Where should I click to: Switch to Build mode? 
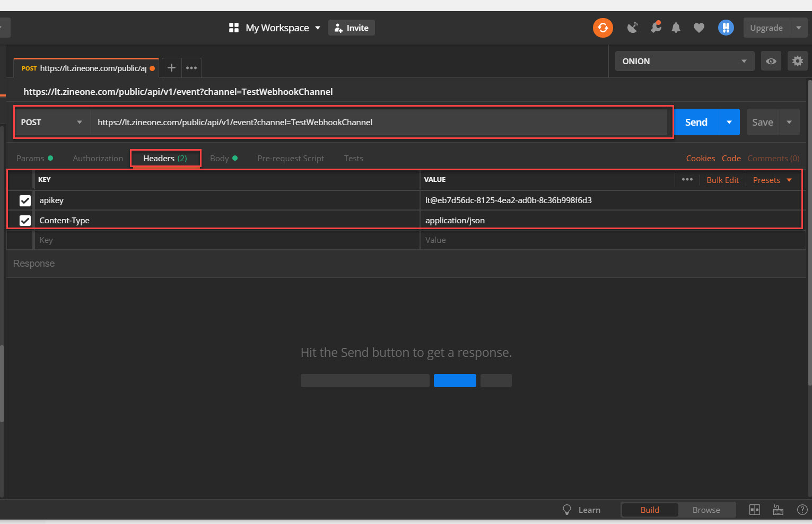coord(650,510)
